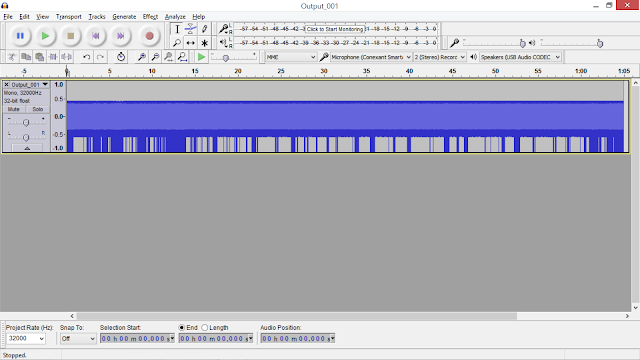Skip to End of the track

coord(121,36)
